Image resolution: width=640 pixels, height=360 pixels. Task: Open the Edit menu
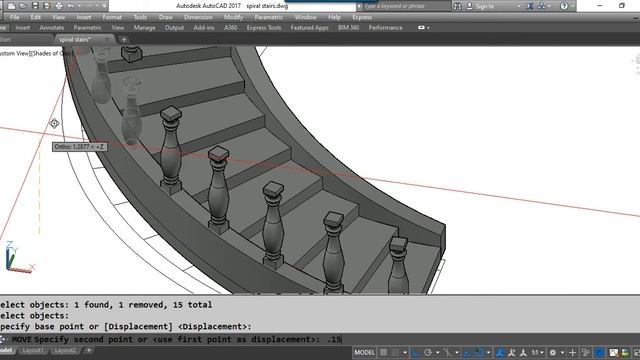[x=36, y=17]
